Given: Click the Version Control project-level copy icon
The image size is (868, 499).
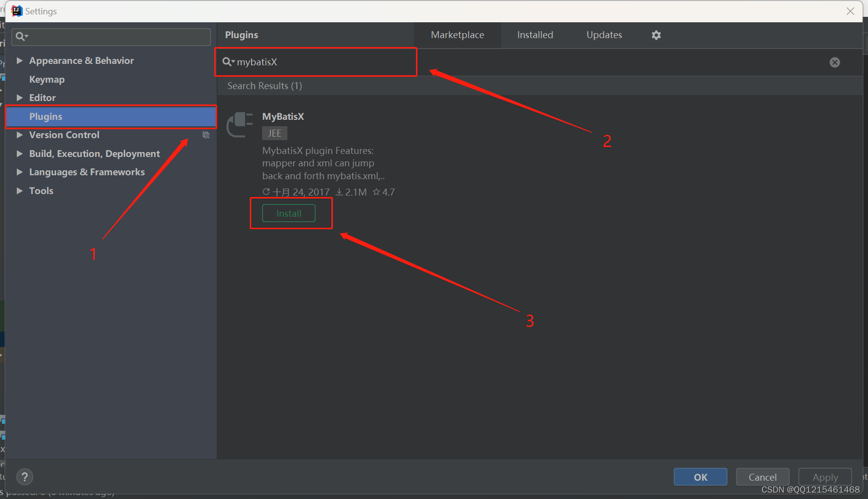Looking at the screenshot, I should (206, 135).
